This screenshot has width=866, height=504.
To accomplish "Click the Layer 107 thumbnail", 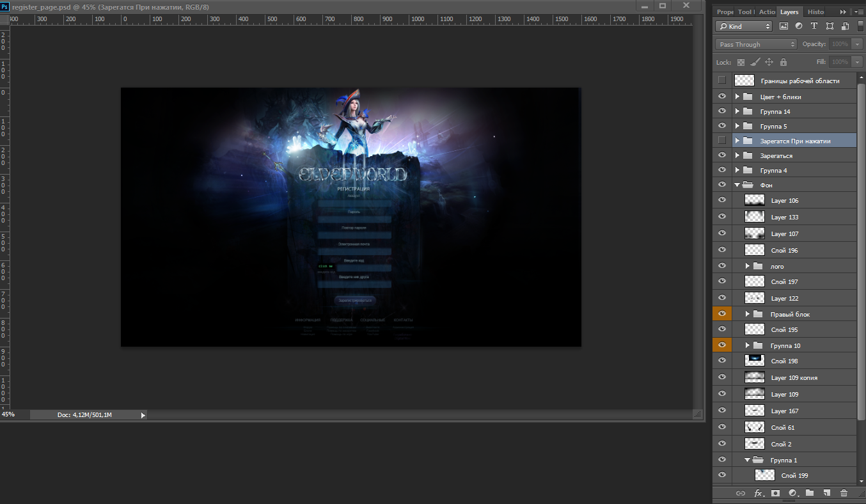I will tap(755, 233).
